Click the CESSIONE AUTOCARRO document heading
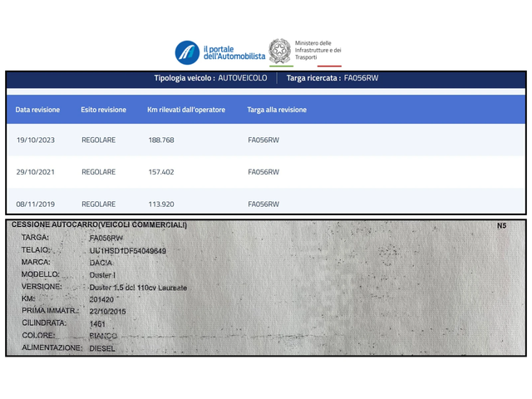The width and height of the screenshot is (532, 399). (x=98, y=225)
